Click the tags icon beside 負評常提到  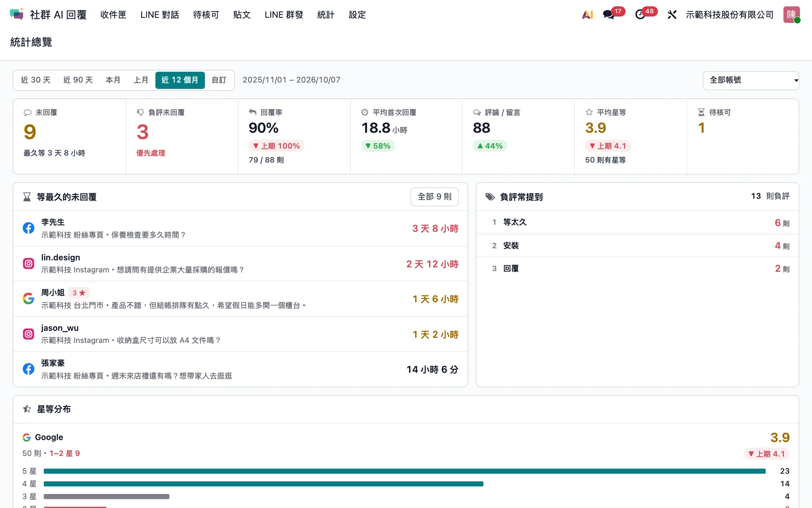point(490,197)
